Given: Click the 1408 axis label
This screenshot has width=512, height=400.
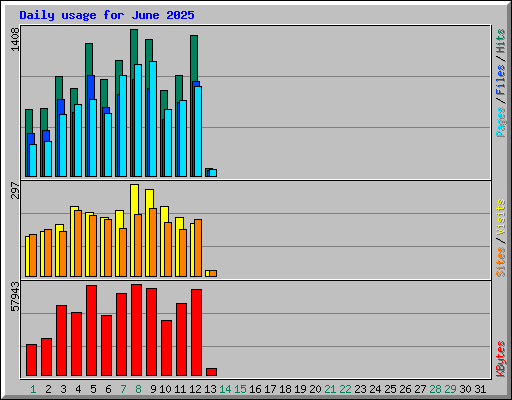Looking at the screenshot, I should click(x=15, y=40).
